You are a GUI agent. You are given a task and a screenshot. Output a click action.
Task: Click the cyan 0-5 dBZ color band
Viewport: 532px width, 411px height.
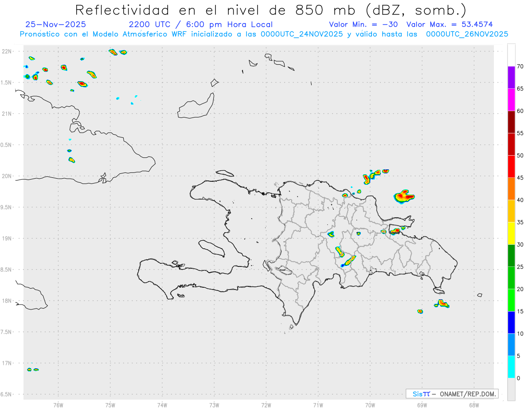[511, 367]
